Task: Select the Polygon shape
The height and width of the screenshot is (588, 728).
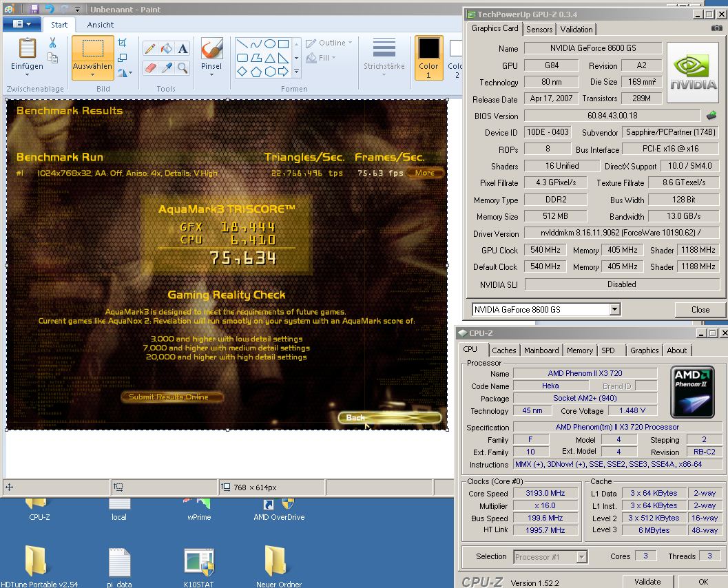Action: (x=256, y=58)
